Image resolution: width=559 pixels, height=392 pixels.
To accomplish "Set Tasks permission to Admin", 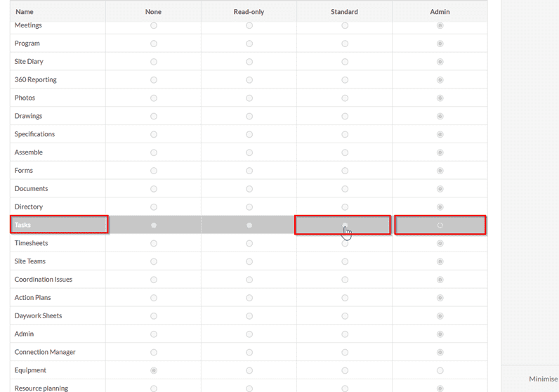I will (440, 226).
